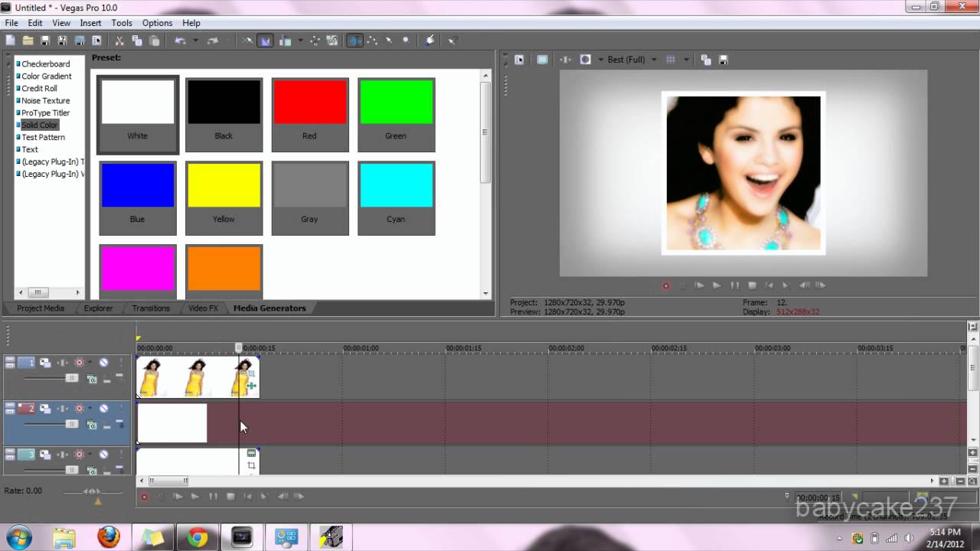Click the timeline horizontal scrollbar
This screenshot has height=551, width=980.
168,481
